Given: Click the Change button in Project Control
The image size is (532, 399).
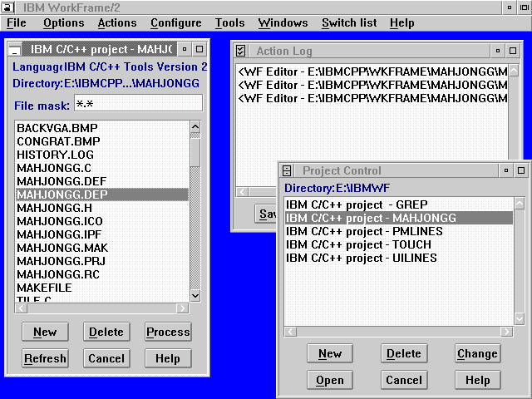Looking at the screenshot, I should click(477, 353).
